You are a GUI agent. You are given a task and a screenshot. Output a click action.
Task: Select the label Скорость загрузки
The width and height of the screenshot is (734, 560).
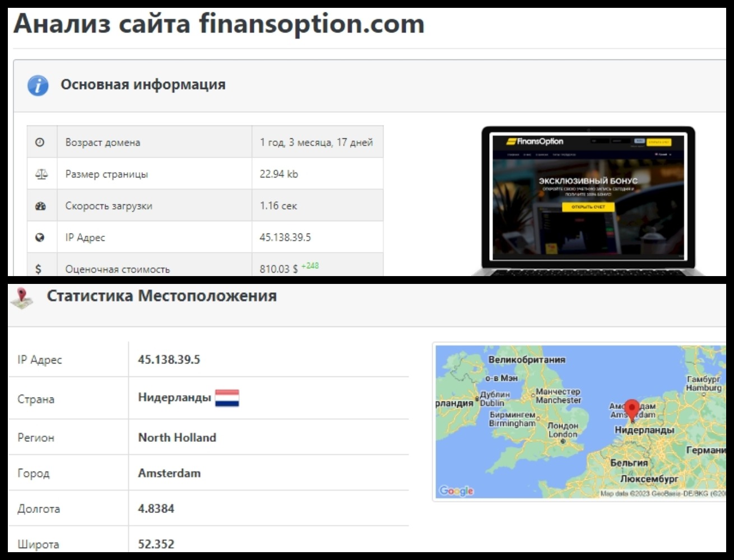tap(109, 206)
